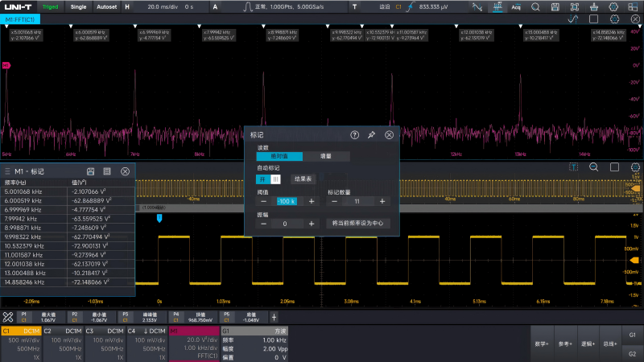Select the 5.001068 kHz marker row
This screenshot has width=644, height=362.
coord(68,191)
